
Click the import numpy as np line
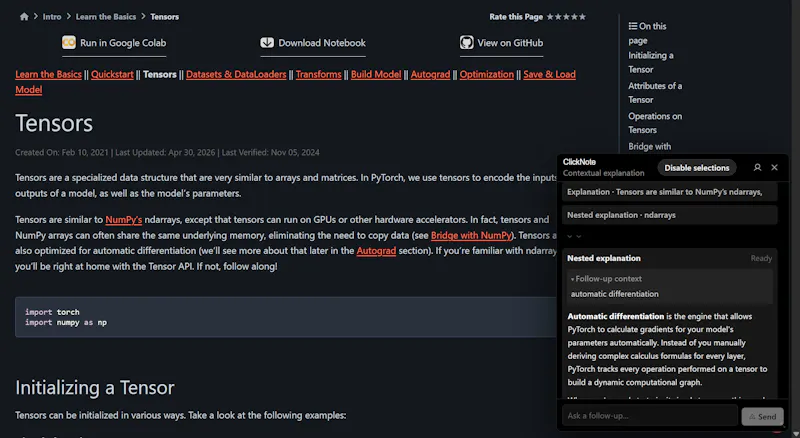pyautogui.click(x=66, y=323)
